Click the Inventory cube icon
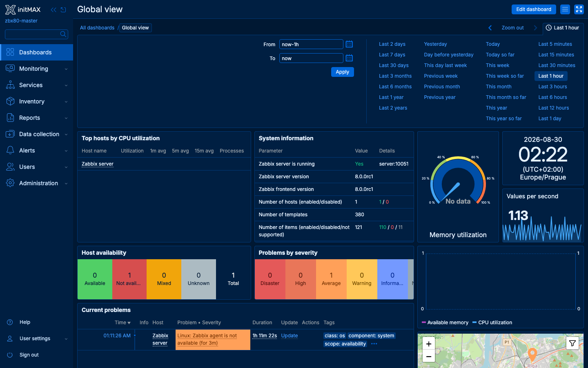Screen dimensions: 588x368 10,101
